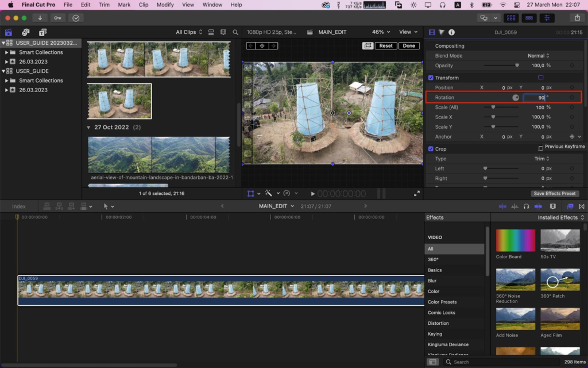Open the Titles and Generators sidebar
The width and height of the screenshot is (588, 368).
pyautogui.click(x=42, y=32)
